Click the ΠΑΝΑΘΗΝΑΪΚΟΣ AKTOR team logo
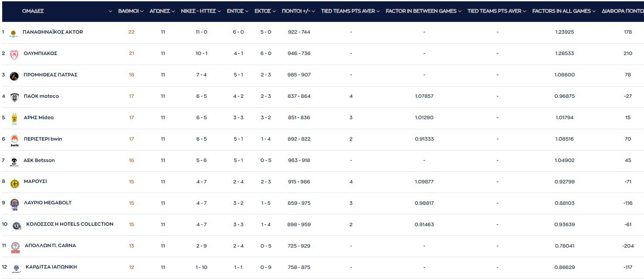The height and width of the screenshot is (279, 644). point(14,33)
